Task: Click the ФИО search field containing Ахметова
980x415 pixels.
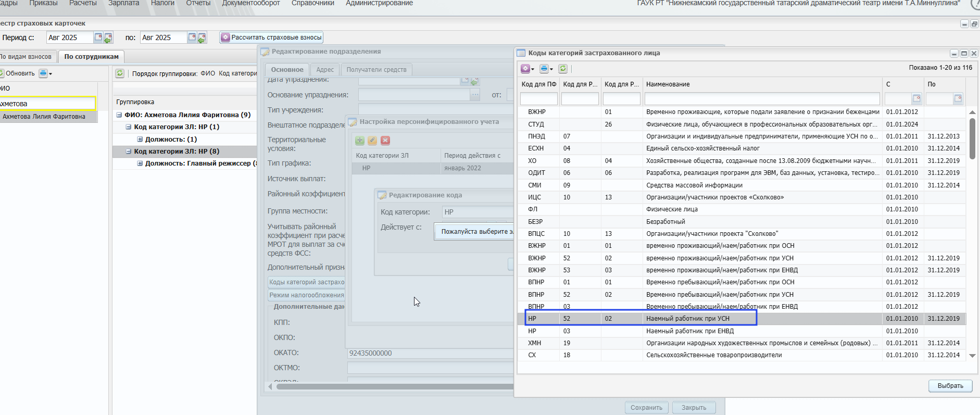Action: click(x=47, y=104)
